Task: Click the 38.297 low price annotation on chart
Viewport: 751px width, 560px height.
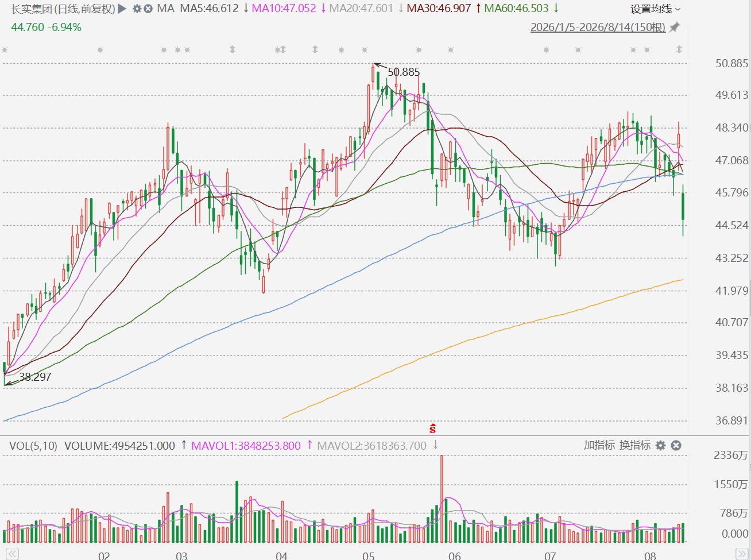Action: pos(35,377)
